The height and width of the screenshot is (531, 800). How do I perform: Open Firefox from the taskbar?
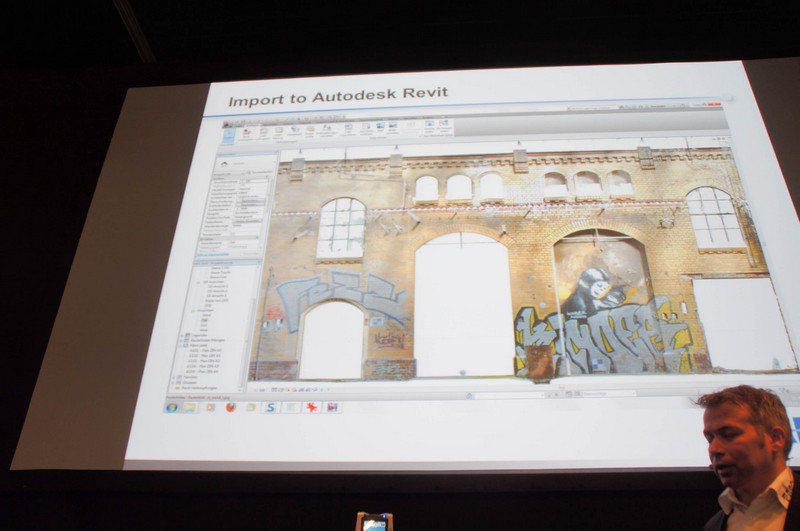click(x=230, y=407)
